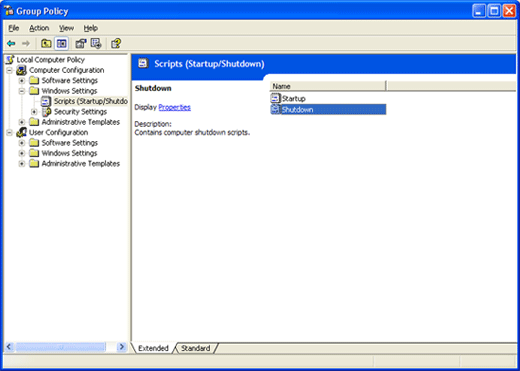This screenshot has height=371, width=520.
Task: Minimize the Group Policy window
Action: 479,11
